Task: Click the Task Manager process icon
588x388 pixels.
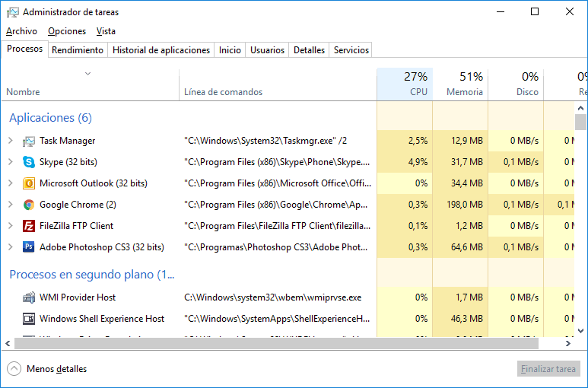Action: [x=29, y=141]
